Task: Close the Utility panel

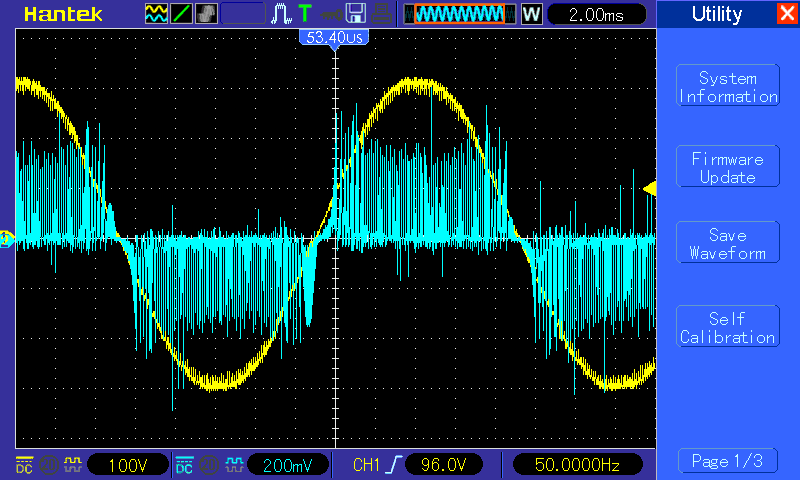Action: click(786, 14)
